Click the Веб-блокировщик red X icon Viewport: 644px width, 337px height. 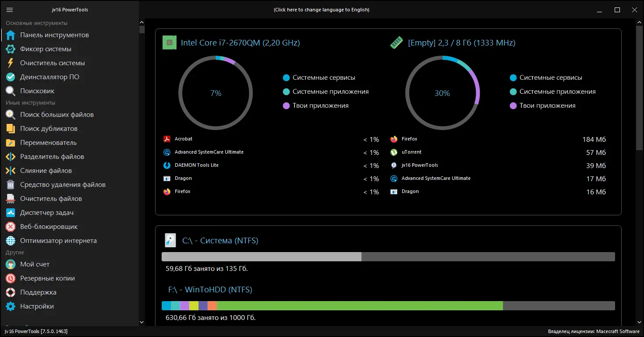pos(11,227)
